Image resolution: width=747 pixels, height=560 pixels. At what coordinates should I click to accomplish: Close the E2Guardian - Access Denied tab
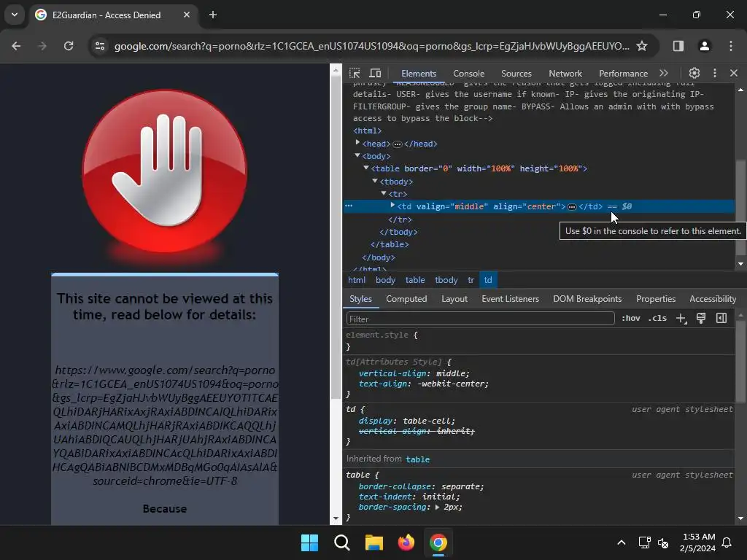(187, 15)
